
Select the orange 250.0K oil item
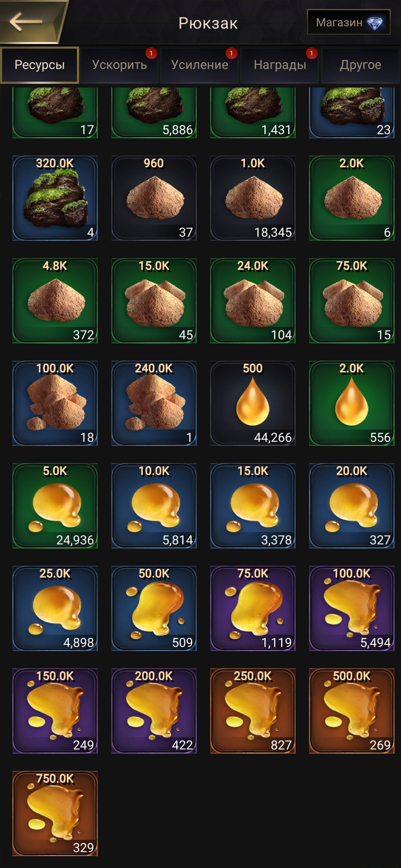point(252,711)
